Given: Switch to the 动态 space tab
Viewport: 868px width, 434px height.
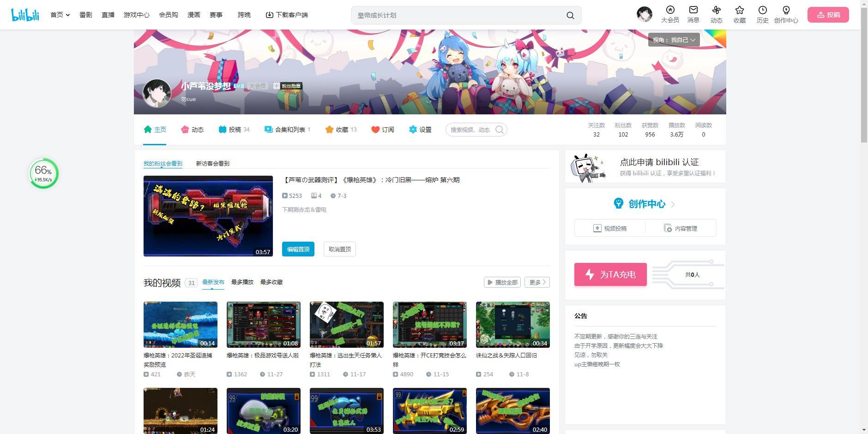Looking at the screenshot, I should point(193,130).
